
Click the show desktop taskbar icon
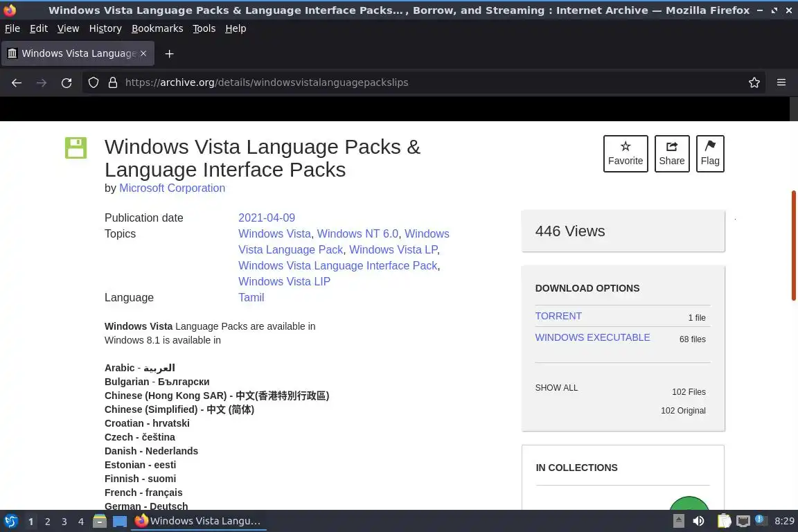[120, 521]
